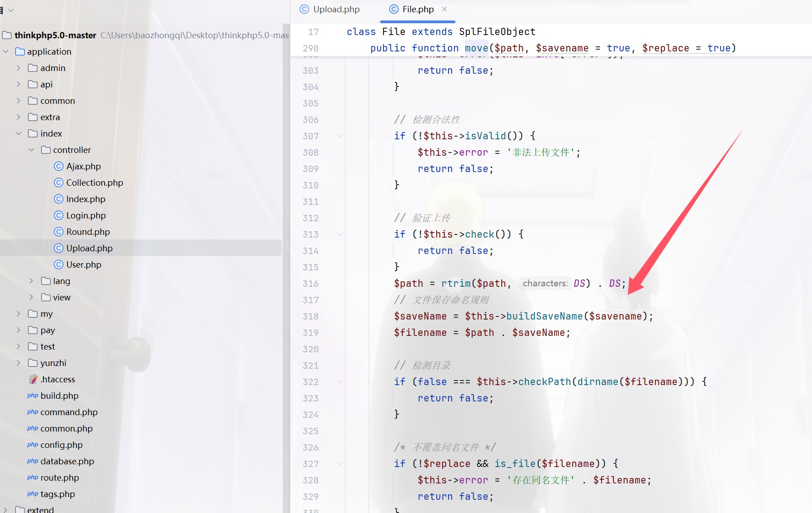Screen dimensions: 812x513
Task: Click the buildSaveName method call
Action: click(x=544, y=316)
